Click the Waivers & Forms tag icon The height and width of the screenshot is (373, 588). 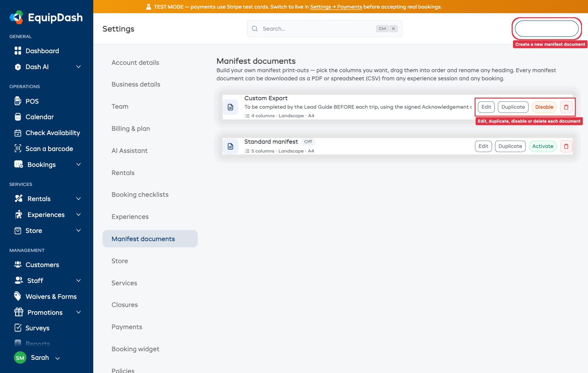click(x=18, y=296)
